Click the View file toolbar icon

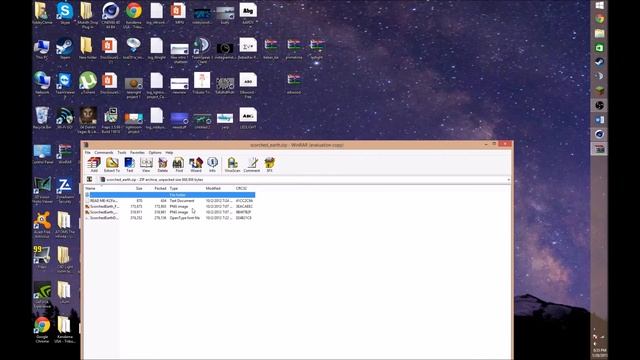tap(146, 164)
